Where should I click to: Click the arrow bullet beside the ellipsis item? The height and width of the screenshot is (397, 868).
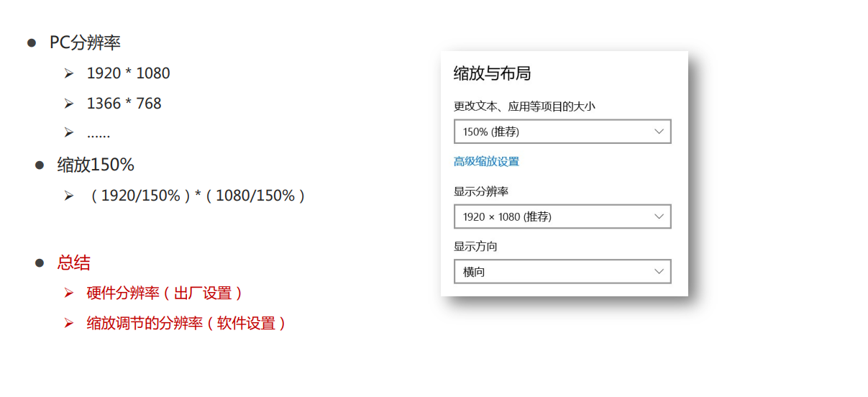(x=69, y=132)
